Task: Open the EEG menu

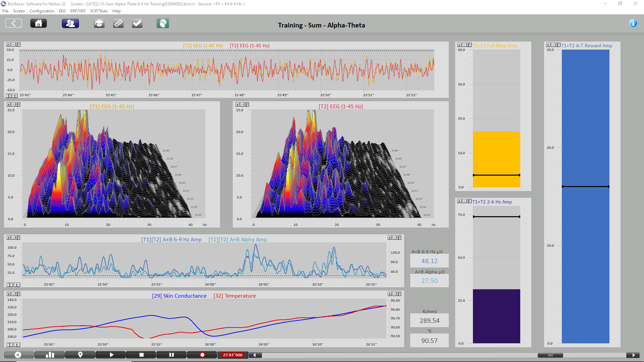Action: pos(62,11)
